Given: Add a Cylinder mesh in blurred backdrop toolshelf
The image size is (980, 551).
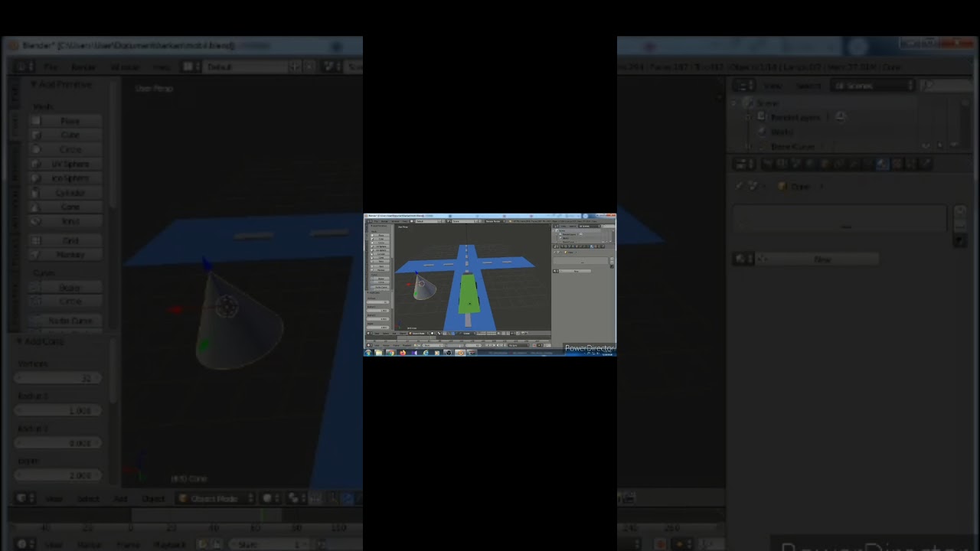Looking at the screenshot, I should tap(65, 193).
